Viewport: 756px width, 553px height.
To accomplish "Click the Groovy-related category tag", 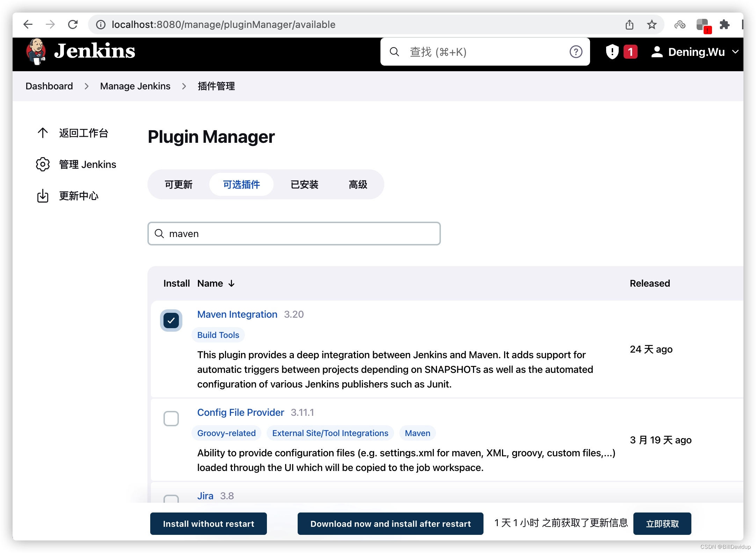I will pyautogui.click(x=226, y=433).
